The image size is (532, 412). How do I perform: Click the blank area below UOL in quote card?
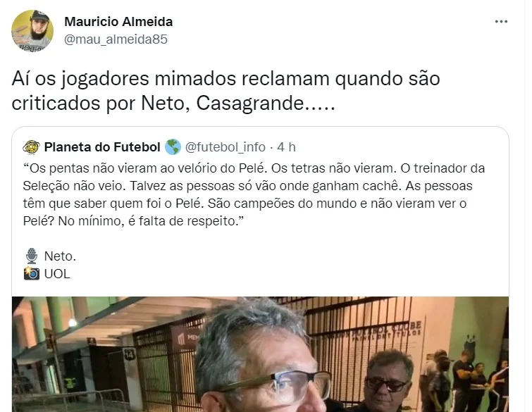(x=260, y=289)
